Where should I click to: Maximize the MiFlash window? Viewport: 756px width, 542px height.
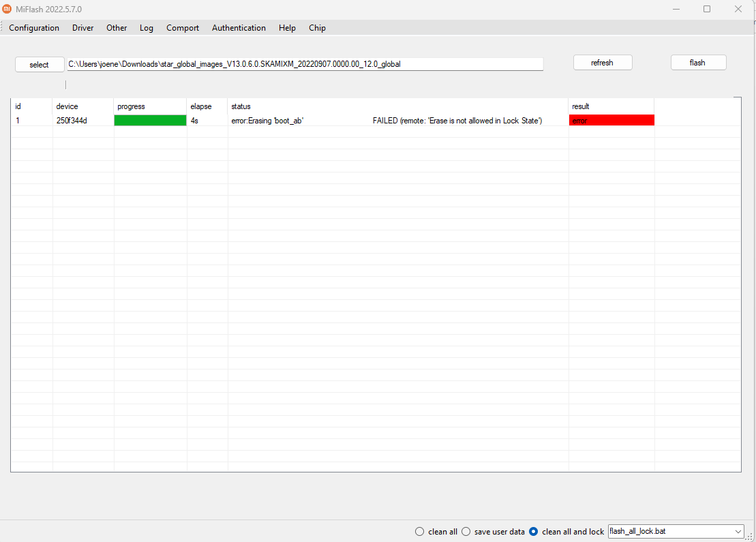point(707,9)
